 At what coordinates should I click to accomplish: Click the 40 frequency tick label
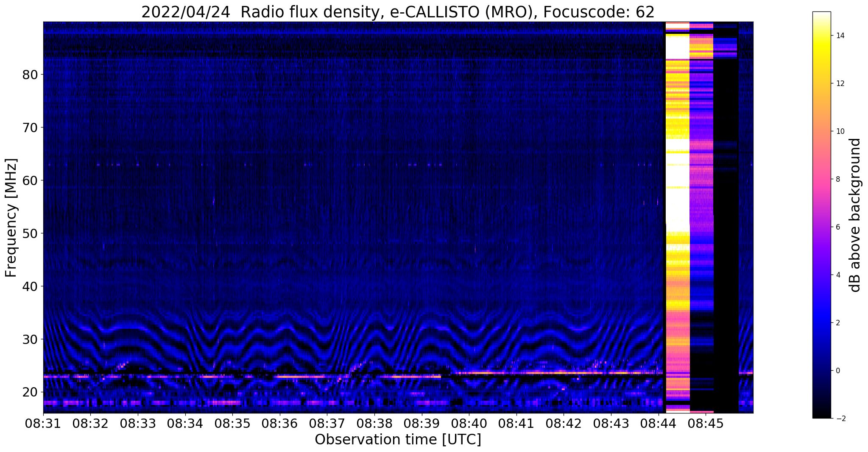coord(30,286)
